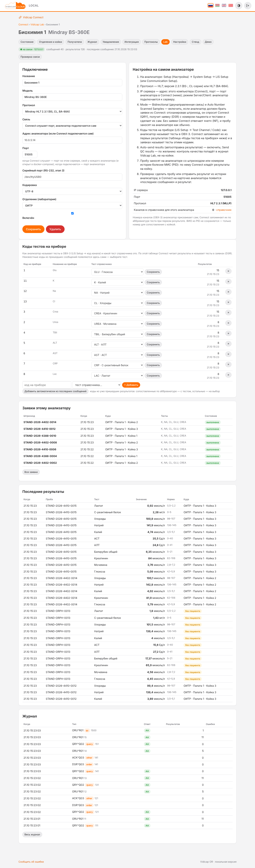The height and width of the screenshot is (868, 255).
Task: Click the Все заявки button
Action: [x=31, y=472]
